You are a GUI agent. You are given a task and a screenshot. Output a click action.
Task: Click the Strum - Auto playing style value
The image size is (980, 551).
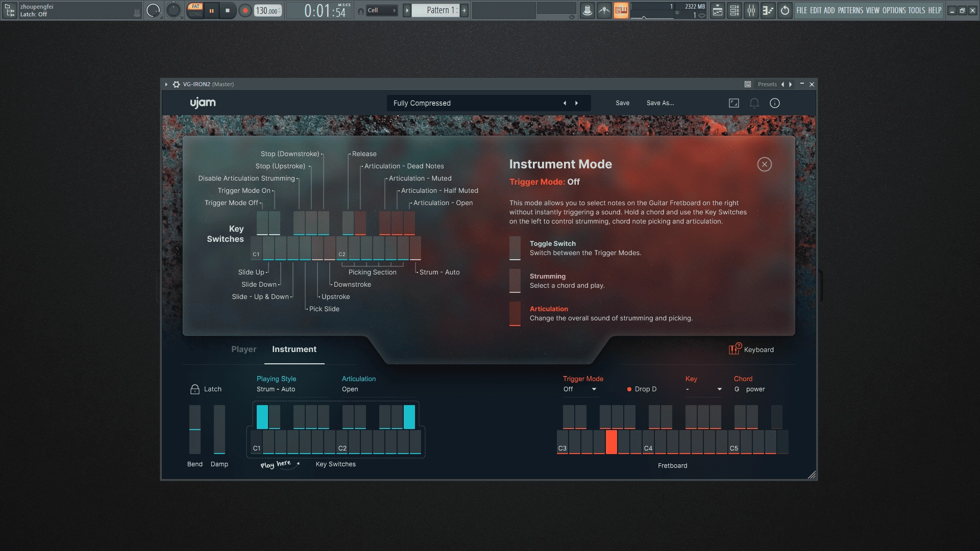(276, 389)
